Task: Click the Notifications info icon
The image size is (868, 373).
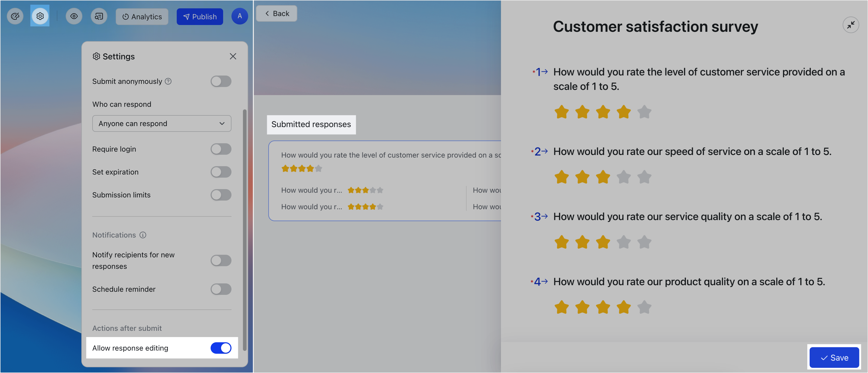Action: click(x=143, y=235)
